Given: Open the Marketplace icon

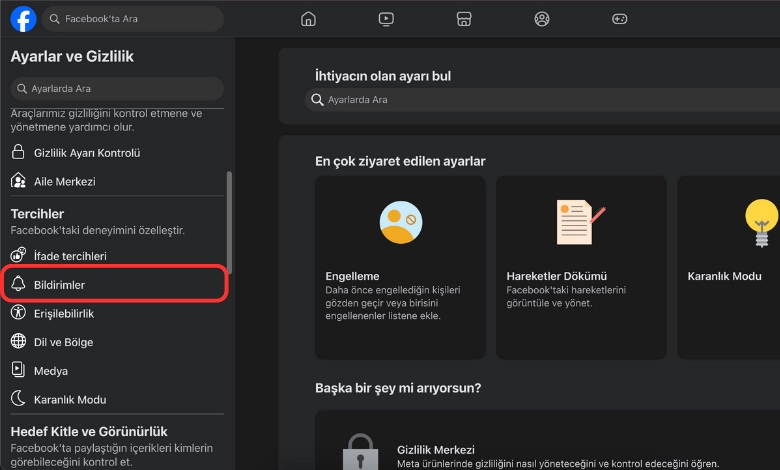Looking at the screenshot, I should 464,19.
